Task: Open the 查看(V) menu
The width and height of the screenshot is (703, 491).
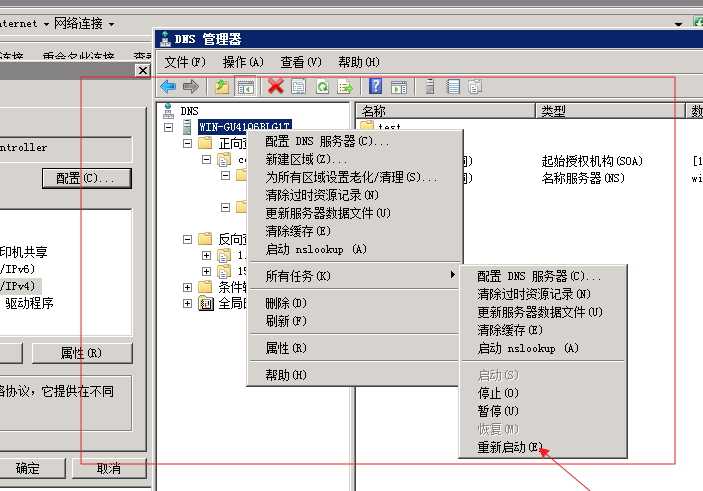Action: click(301, 62)
